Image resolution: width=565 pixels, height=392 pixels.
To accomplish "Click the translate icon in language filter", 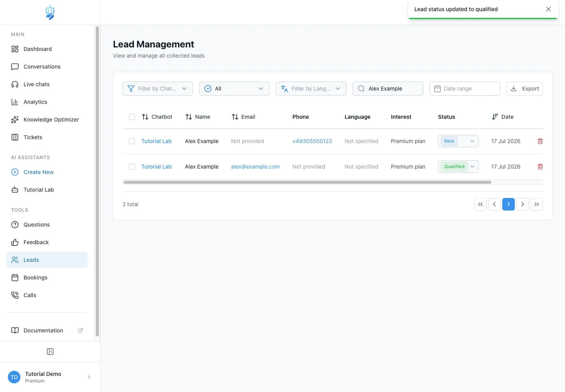I will tap(284, 89).
